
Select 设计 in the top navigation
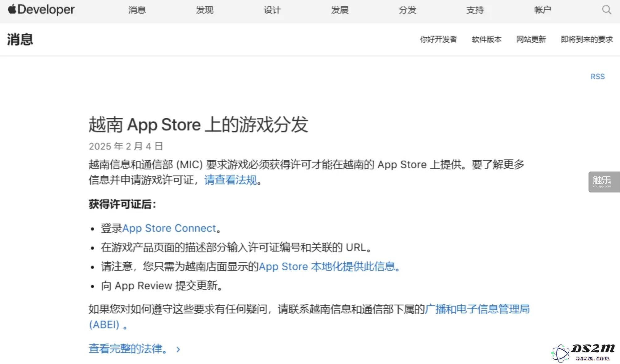point(272,10)
